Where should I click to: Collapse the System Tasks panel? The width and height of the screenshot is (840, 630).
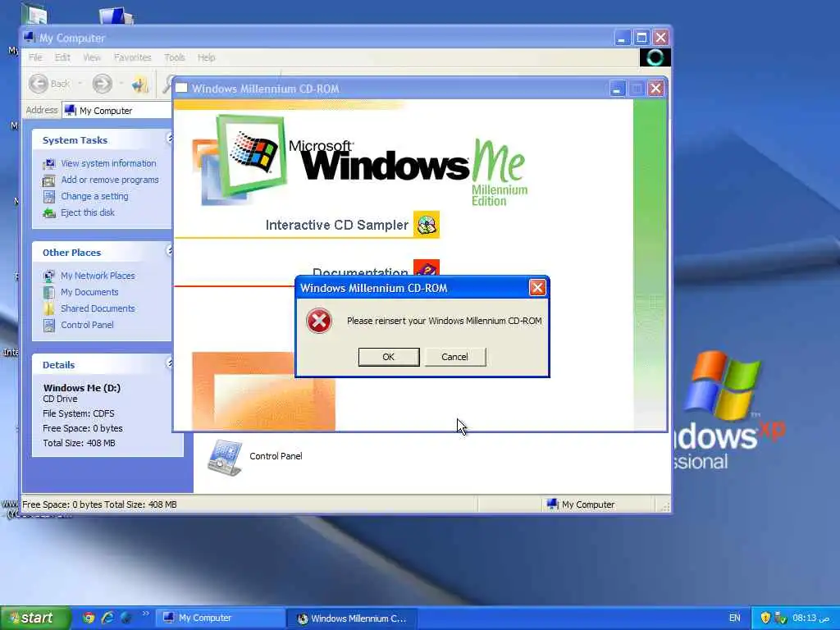[x=169, y=139]
